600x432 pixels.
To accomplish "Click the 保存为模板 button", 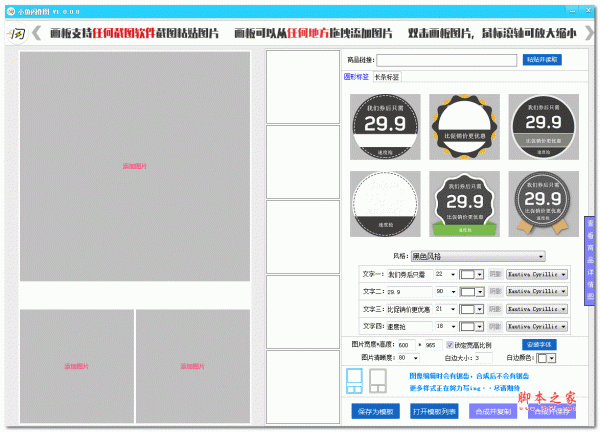I will pos(375,411).
